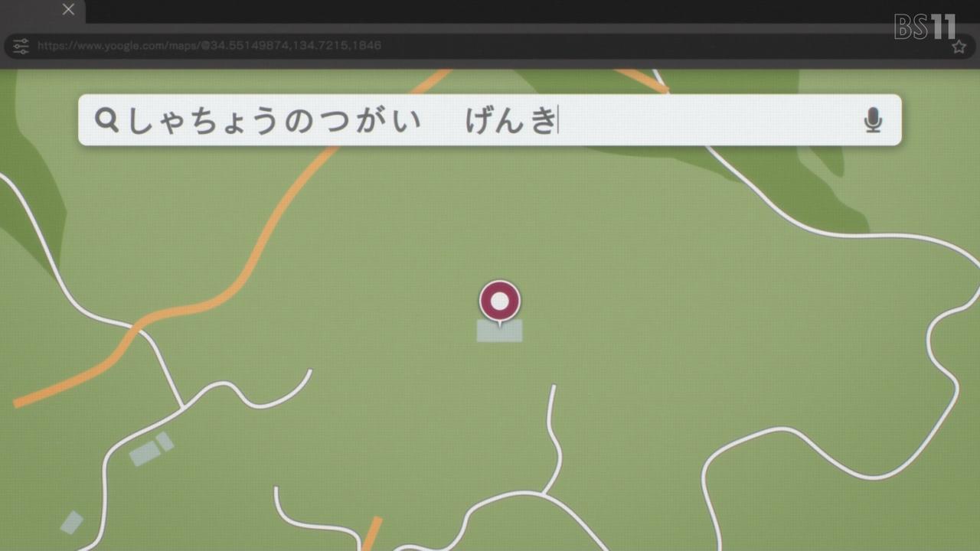Open site settings icon in address bar

[21, 46]
